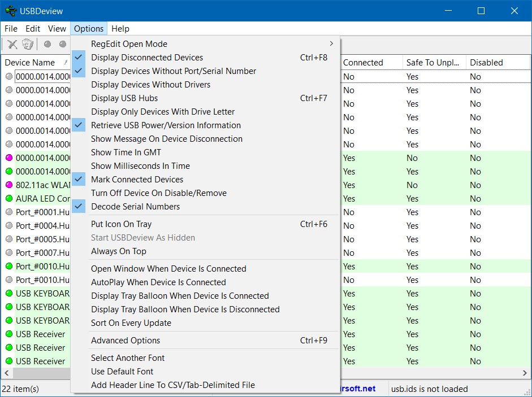Enable Show Milliseconds In Time

pos(205,166)
